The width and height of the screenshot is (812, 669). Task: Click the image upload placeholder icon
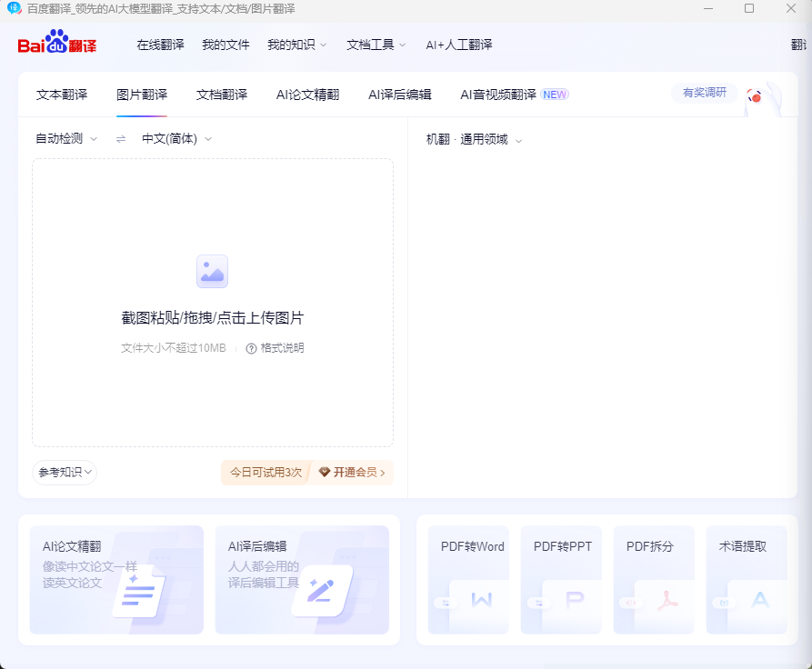[x=213, y=271]
